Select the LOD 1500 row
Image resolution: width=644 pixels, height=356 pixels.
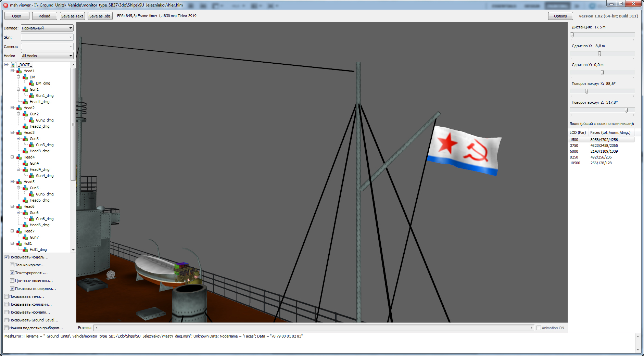pyautogui.click(x=602, y=140)
